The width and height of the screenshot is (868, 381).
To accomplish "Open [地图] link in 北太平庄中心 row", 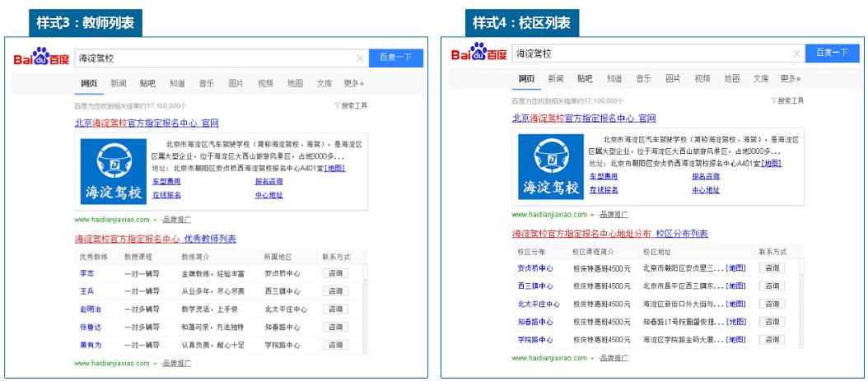I will [x=735, y=304].
